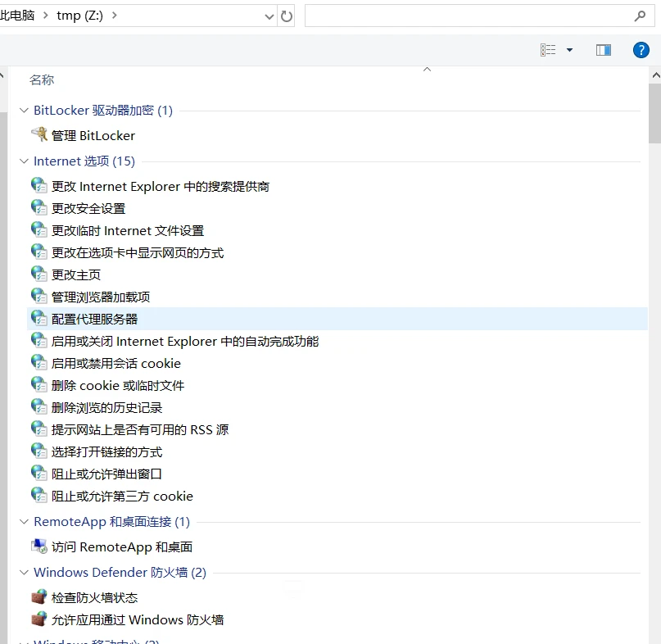
Task: Collapse the RemoteApp 和桌面连接 group
Action: (x=24, y=521)
